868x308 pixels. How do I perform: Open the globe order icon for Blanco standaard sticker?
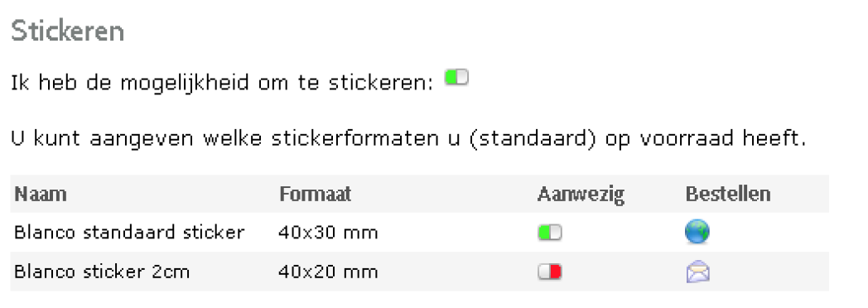[697, 233]
